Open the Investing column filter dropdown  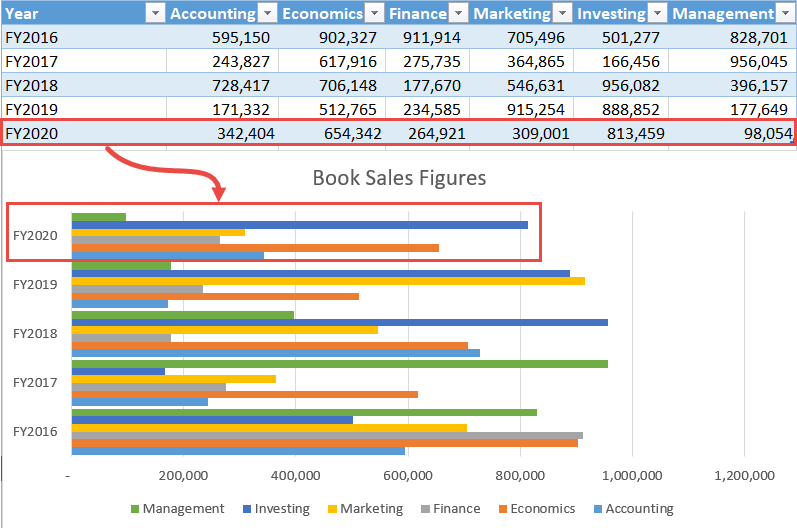click(x=658, y=13)
